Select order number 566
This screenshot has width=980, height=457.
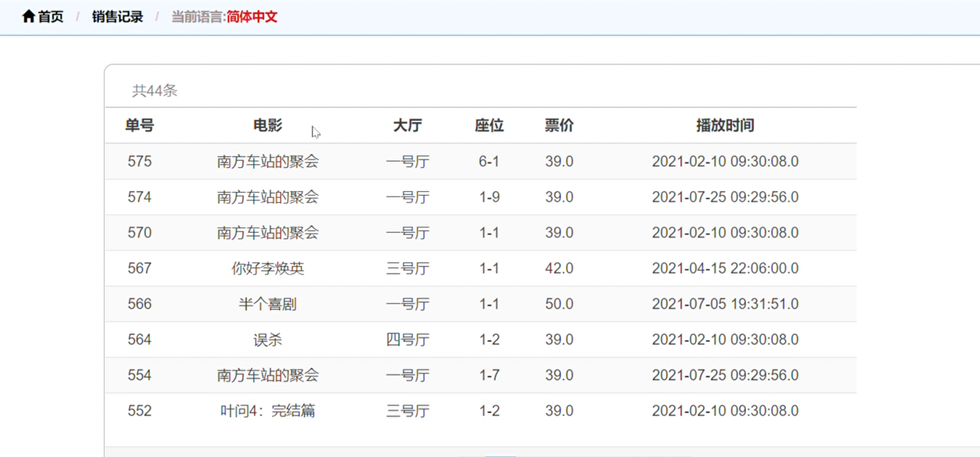click(139, 304)
